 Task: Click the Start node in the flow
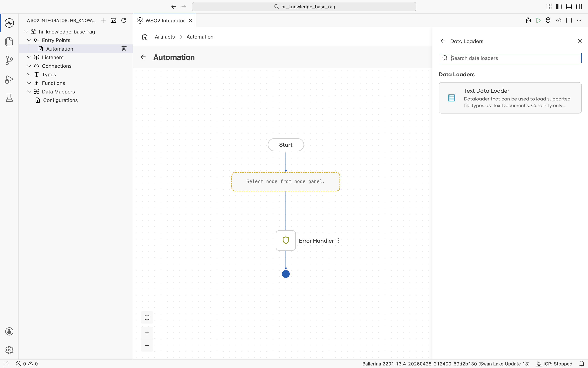pyautogui.click(x=286, y=145)
